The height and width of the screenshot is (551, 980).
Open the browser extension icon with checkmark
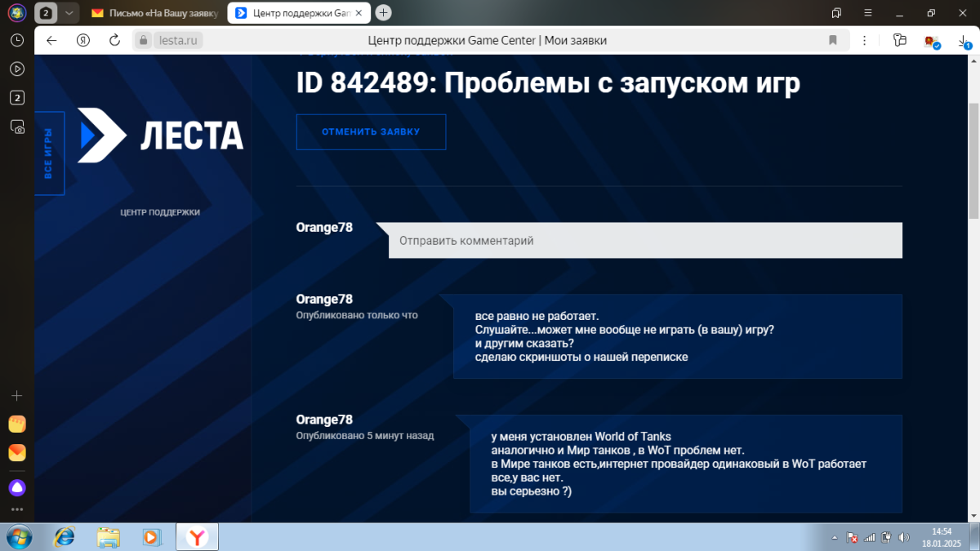[931, 41]
